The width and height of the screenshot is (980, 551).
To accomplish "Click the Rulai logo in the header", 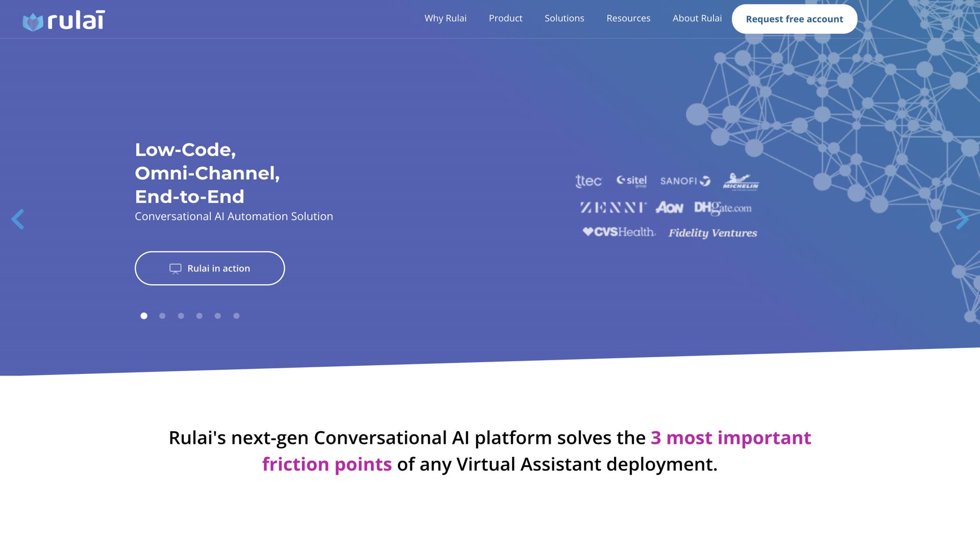I will [x=64, y=21].
